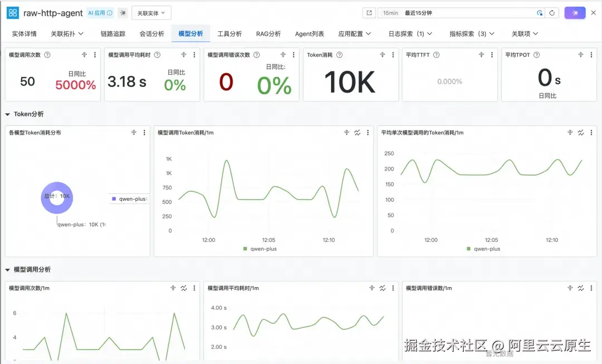
Task: Click the explore icon on Token消耗 card
Action: 382,55
